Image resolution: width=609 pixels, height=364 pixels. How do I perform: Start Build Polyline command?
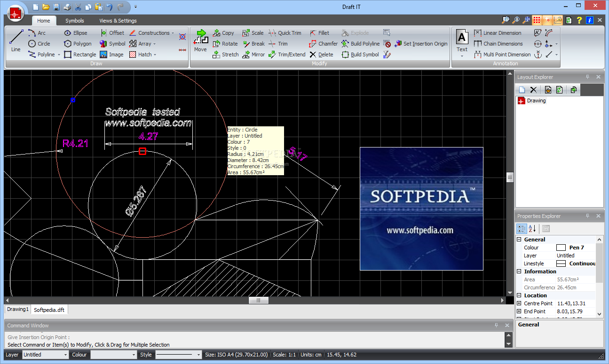click(360, 44)
